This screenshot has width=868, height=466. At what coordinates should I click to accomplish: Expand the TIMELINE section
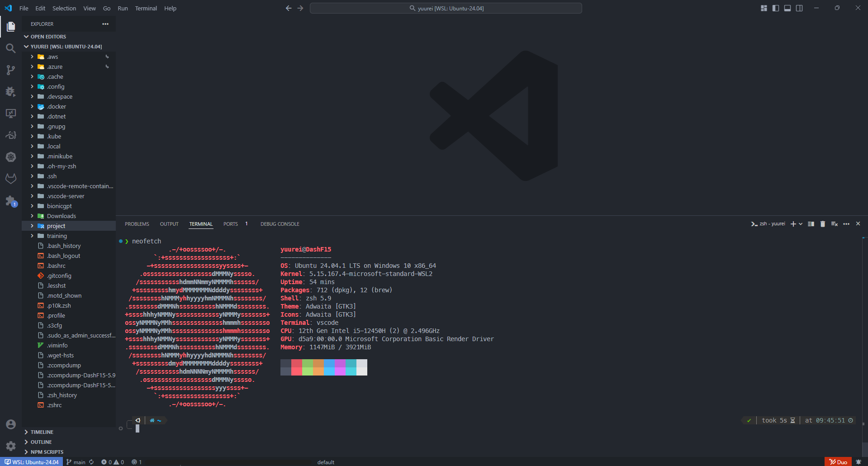(x=42, y=432)
